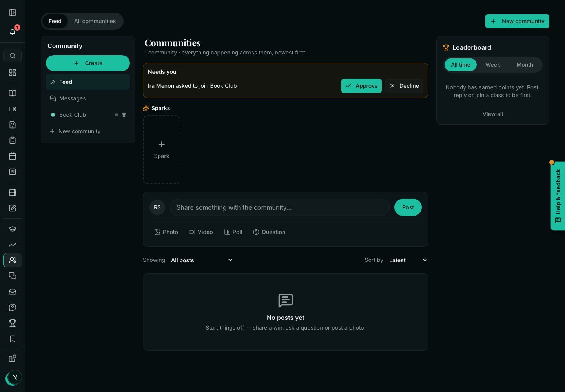Open the inbox tray icon in left rail
565x392 pixels.
(13, 292)
